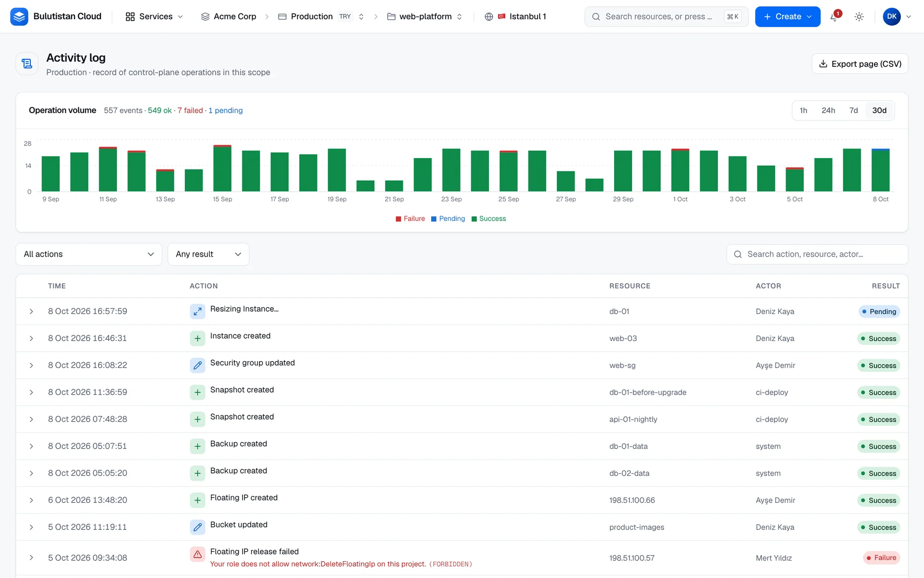Toggle the light/dark theme sun icon
This screenshot has width=924, height=578.
859,16
